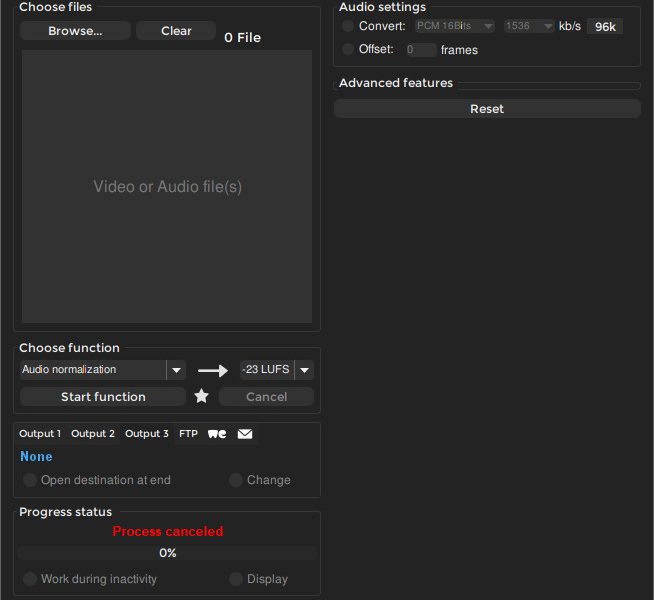Expand the Audio normalization function dropdown

click(x=176, y=370)
